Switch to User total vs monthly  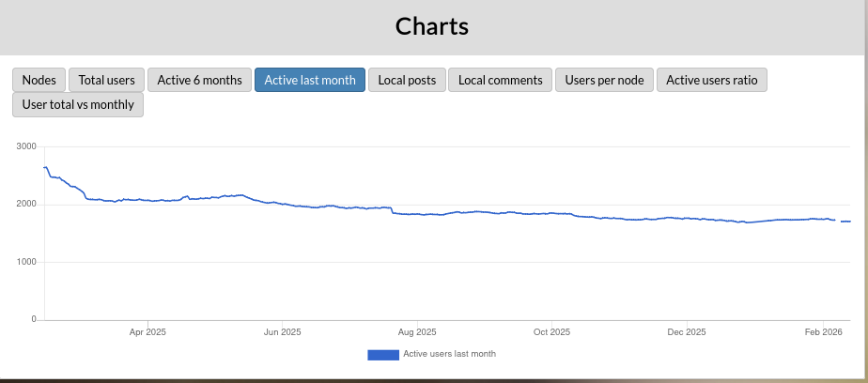78,104
